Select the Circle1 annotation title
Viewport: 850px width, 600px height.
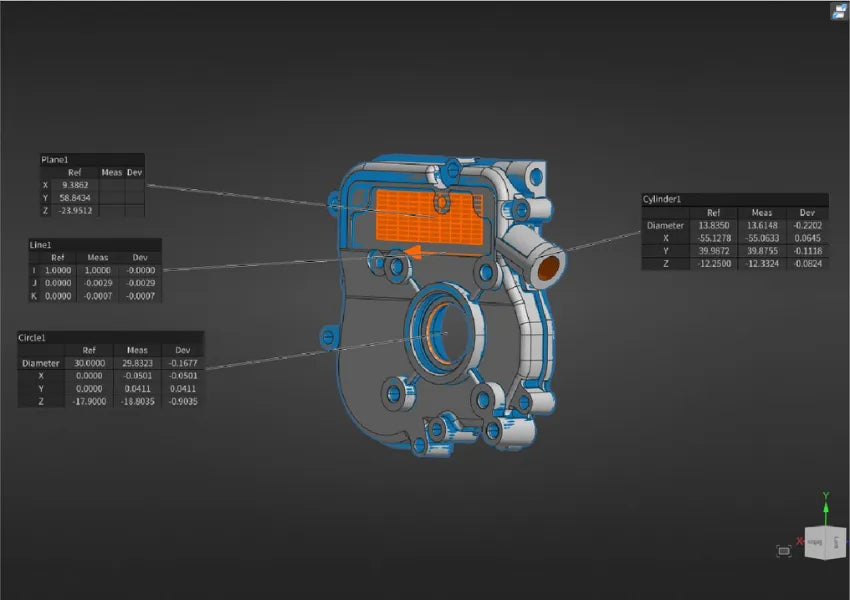click(x=32, y=338)
